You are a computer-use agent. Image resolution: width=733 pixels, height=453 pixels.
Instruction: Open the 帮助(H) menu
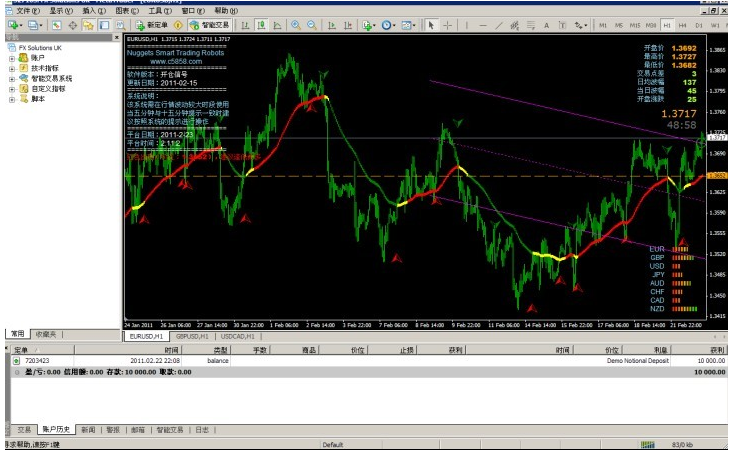[x=226, y=10]
